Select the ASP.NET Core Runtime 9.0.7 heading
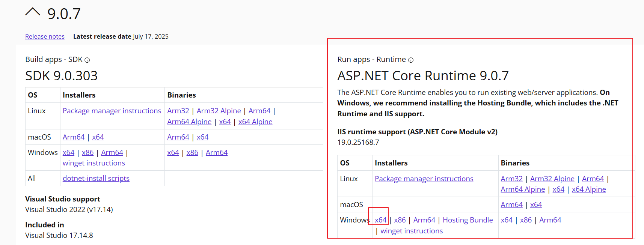 pos(423,76)
